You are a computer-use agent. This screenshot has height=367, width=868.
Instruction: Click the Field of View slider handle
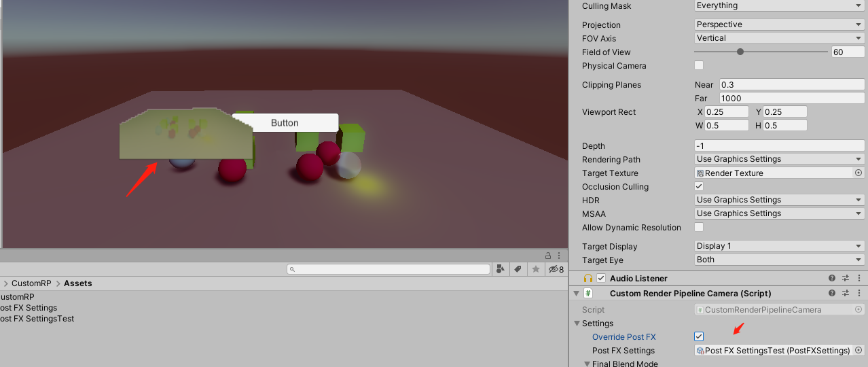pyautogui.click(x=740, y=52)
